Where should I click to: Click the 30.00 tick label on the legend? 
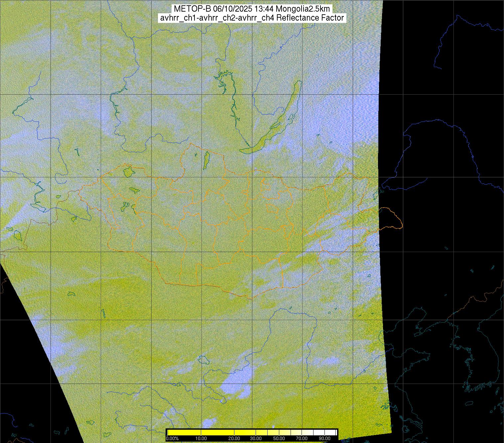tap(255, 438)
